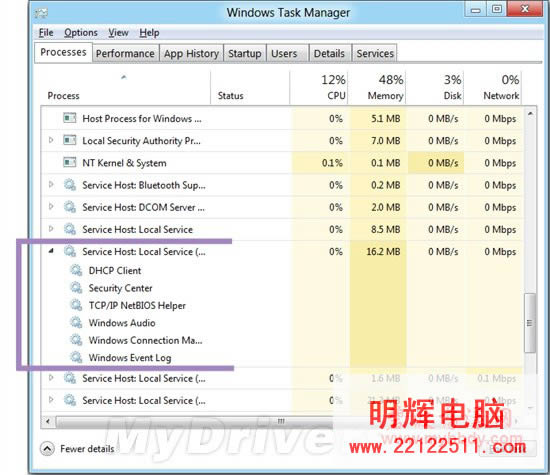Sort processes by the CPU column

click(x=318, y=88)
